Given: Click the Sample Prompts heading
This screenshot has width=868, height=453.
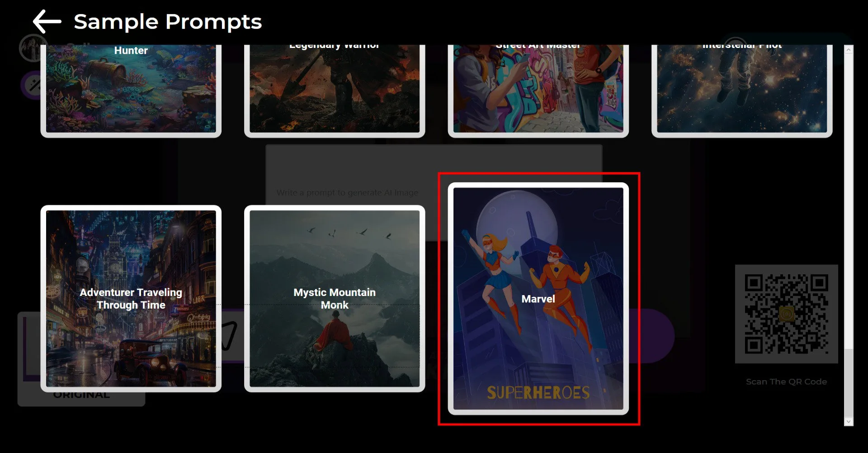Looking at the screenshot, I should [x=168, y=22].
